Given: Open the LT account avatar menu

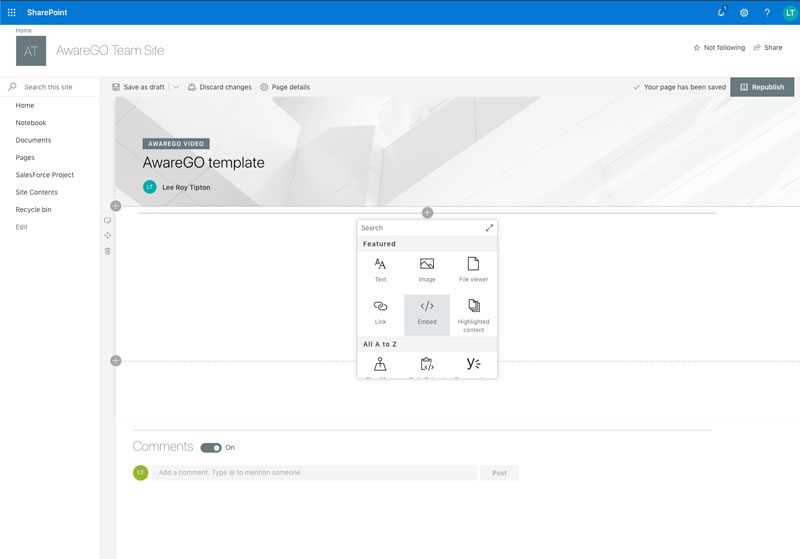Looking at the screenshot, I should (x=789, y=13).
